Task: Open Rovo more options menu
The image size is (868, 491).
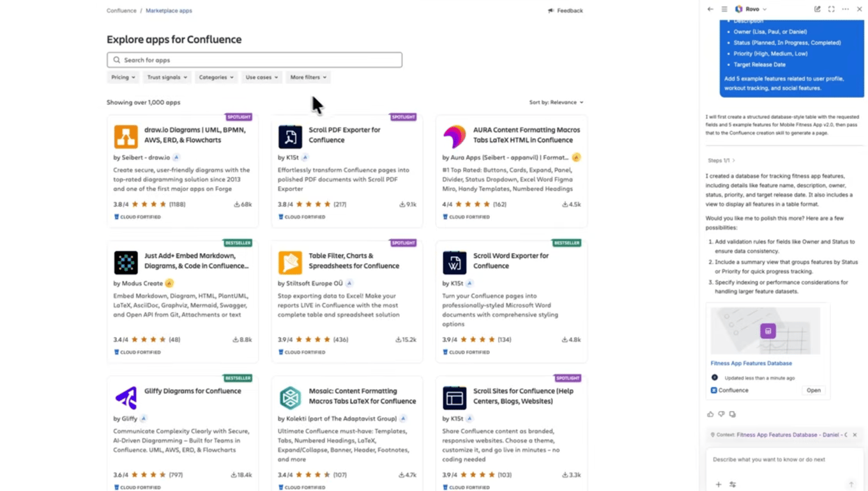Action: [846, 9]
